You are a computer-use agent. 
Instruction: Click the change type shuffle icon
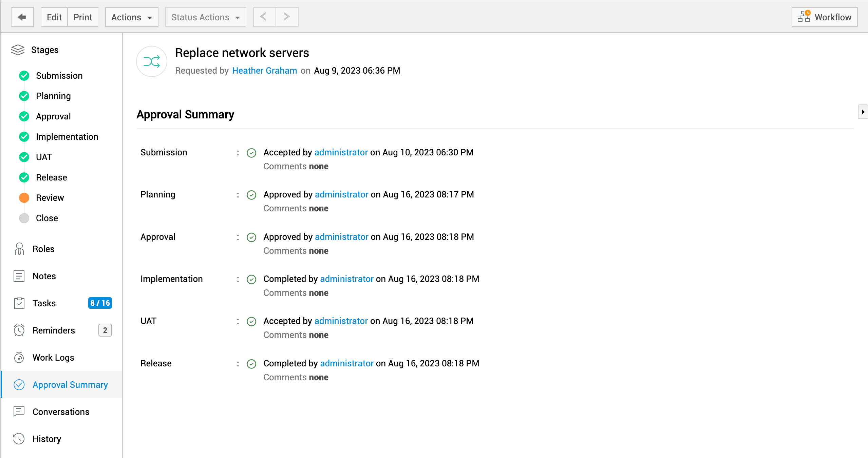tap(152, 61)
